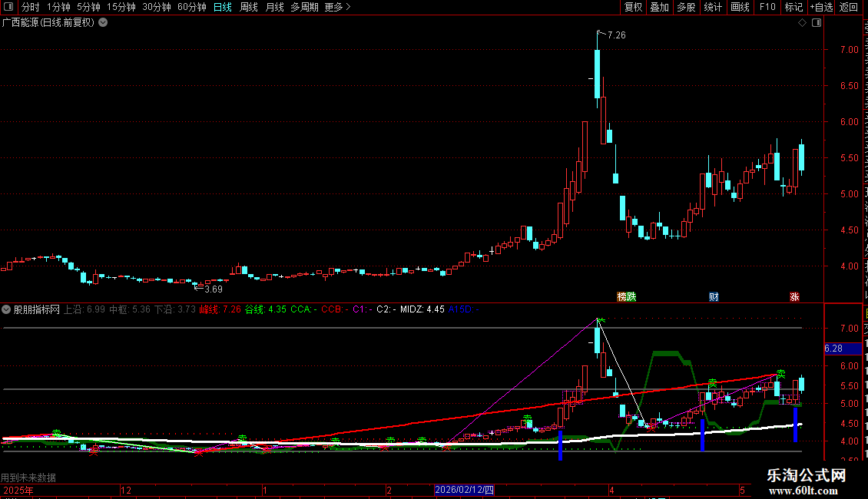Click the 返回 back button
The image size is (868, 499).
849,7
